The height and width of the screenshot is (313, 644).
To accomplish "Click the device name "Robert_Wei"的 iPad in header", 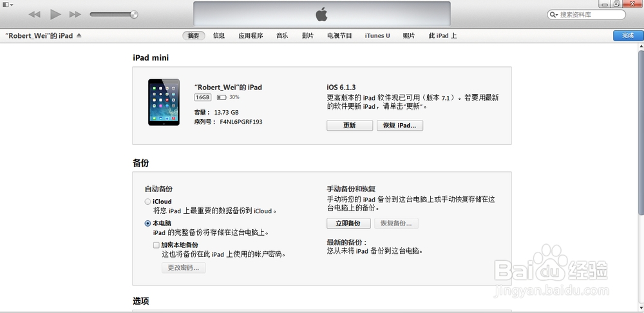I will 39,35.
